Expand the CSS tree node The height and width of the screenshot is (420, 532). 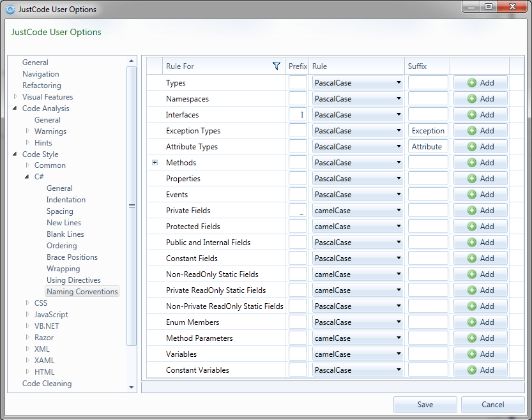click(27, 303)
